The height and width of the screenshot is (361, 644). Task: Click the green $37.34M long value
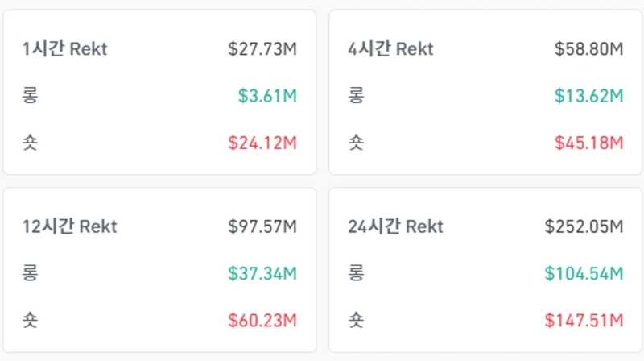262,274
